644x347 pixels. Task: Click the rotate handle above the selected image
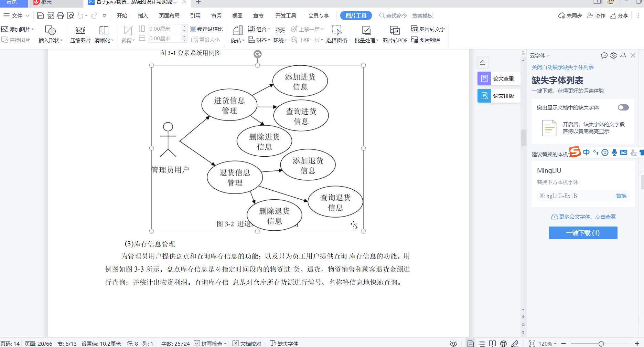point(257,54)
